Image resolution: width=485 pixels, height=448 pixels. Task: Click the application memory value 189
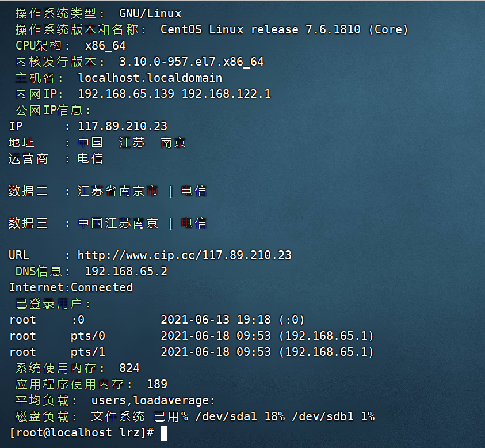(157, 384)
